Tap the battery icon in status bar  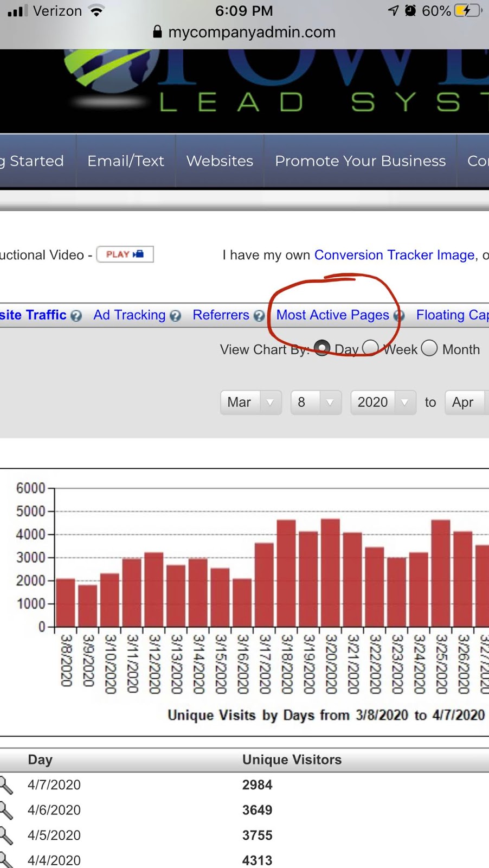[468, 11]
